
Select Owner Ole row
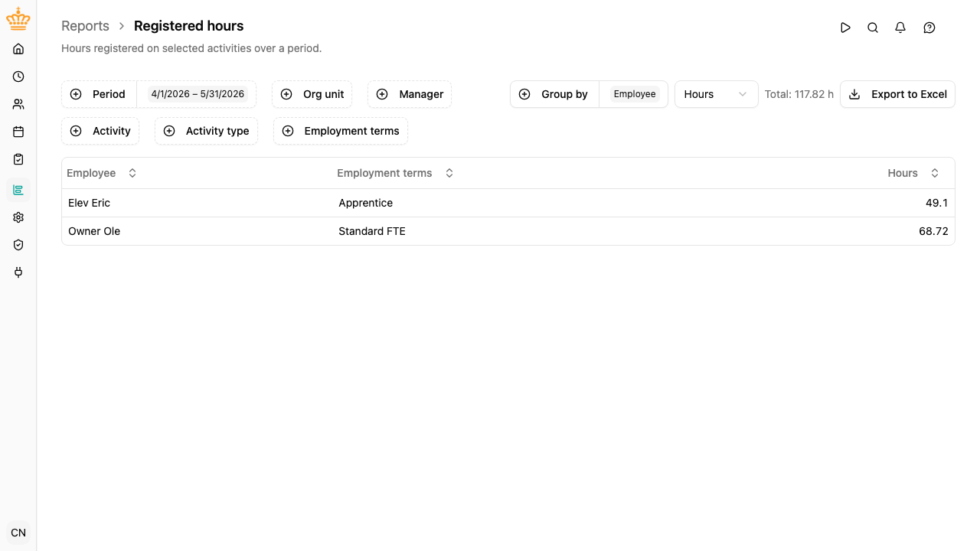tap(508, 231)
